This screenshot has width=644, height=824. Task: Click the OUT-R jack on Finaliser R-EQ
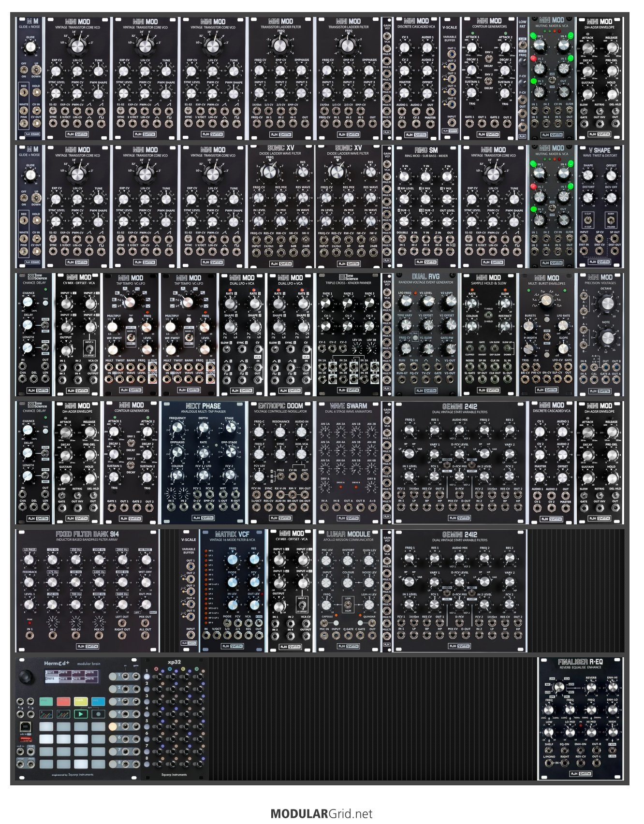pos(597,751)
